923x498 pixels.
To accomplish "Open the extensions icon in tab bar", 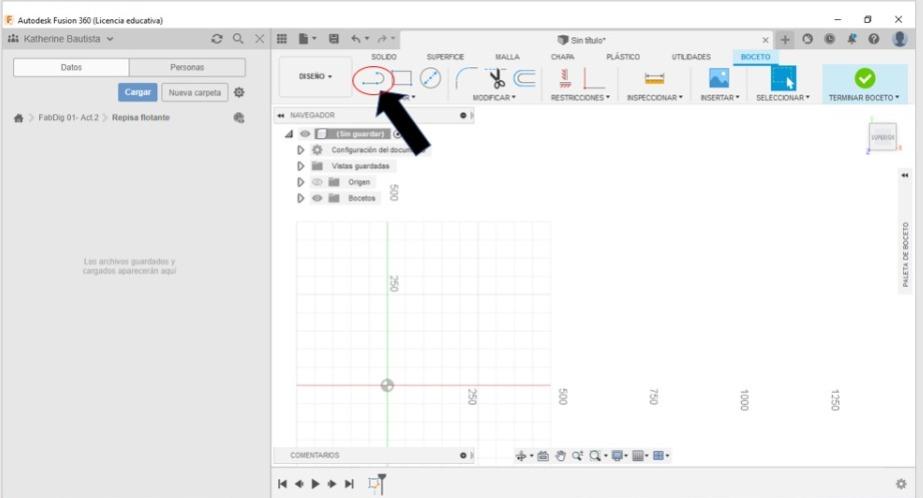I will [x=807, y=39].
